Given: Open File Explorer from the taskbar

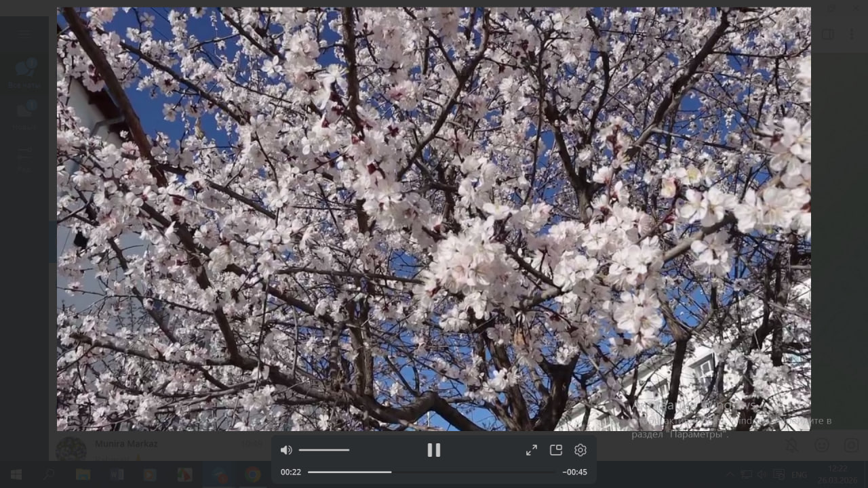Looking at the screenshot, I should click(x=83, y=474).
